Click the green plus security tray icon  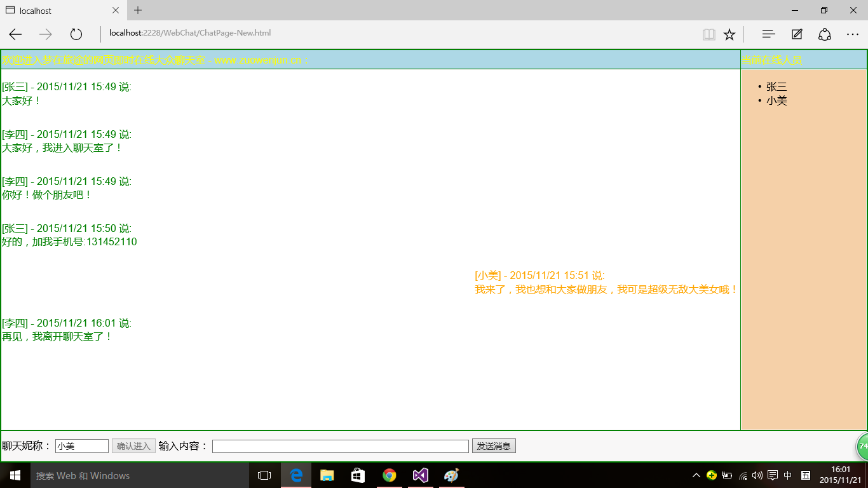pos(712,475)
